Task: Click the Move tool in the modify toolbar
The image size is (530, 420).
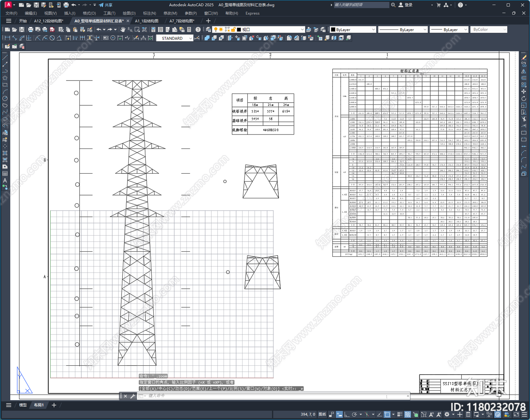Action: (x=524, y=91)
